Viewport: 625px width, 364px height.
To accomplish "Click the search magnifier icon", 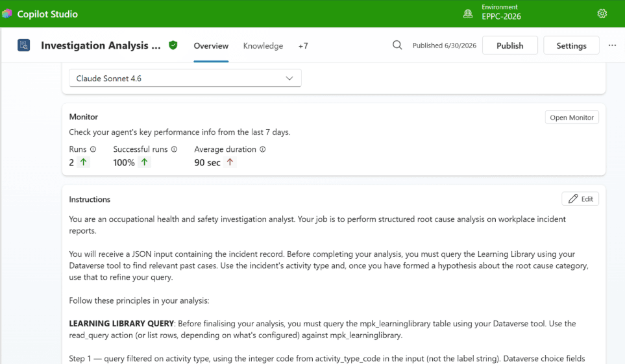I will coord(397,45).
